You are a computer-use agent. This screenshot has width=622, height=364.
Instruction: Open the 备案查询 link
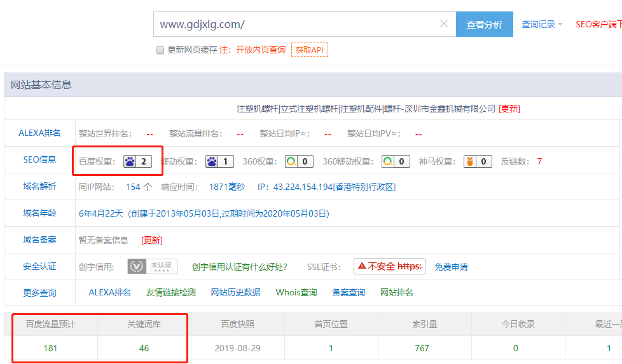point(349,292)
